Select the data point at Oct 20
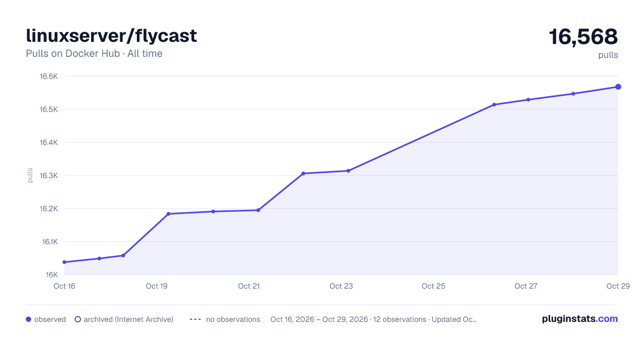Screen dimensions: 644x338 pos(213,211)
